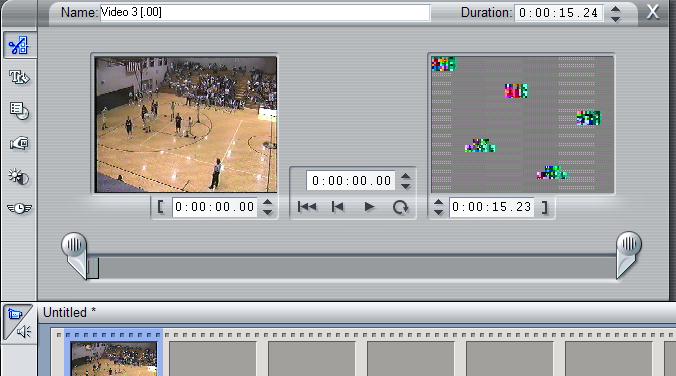The width and height of the screenshot is (676, 376).
Task: Play the clip preview
Action: (369, 207)
